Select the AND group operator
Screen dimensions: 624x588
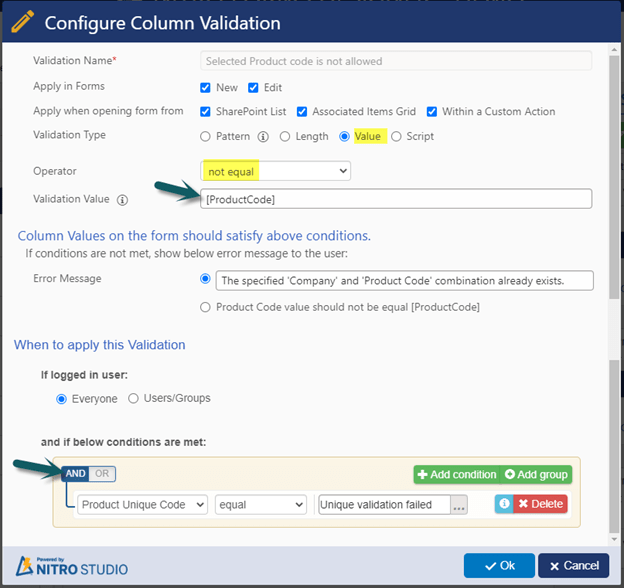pyautogui.click(x=75, y=474)
